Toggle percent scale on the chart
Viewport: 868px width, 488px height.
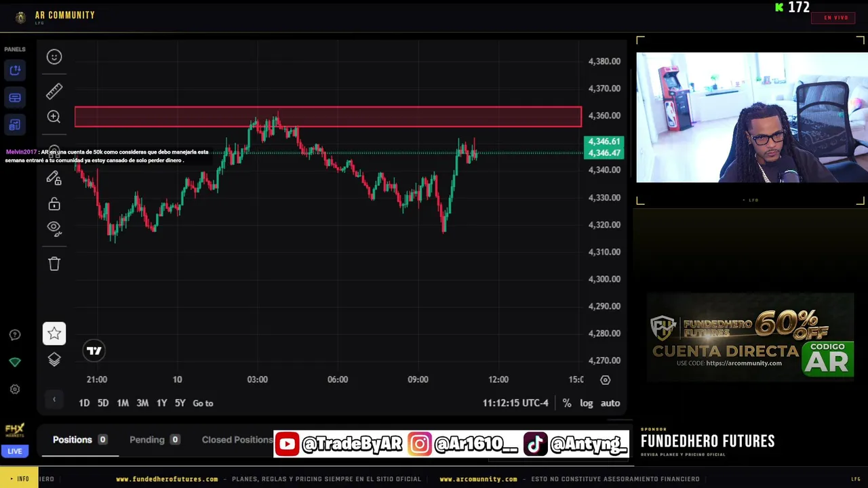point(567,403)
